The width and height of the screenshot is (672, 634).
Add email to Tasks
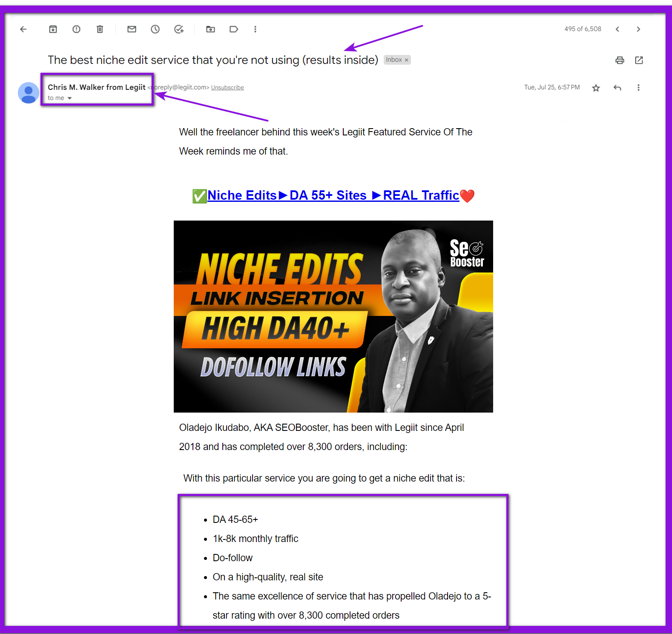[179, 29]
